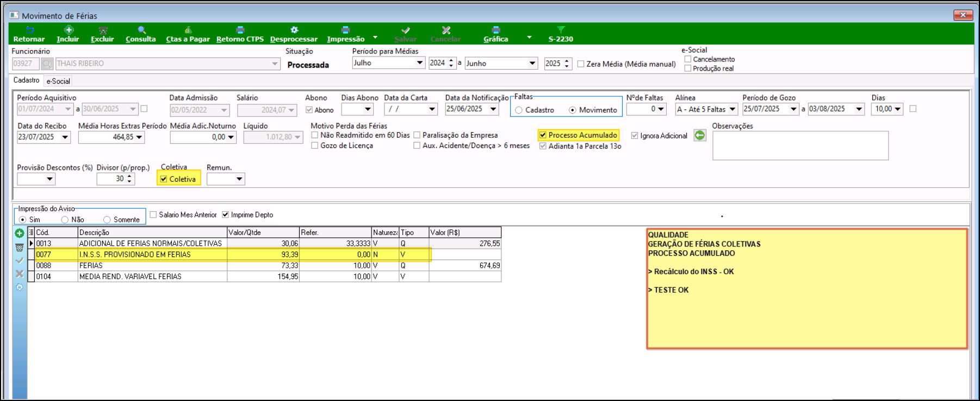The image size is (980, 401).
Task: Check Não Readmitido em 60 Dias
Action: coord(314,135)
